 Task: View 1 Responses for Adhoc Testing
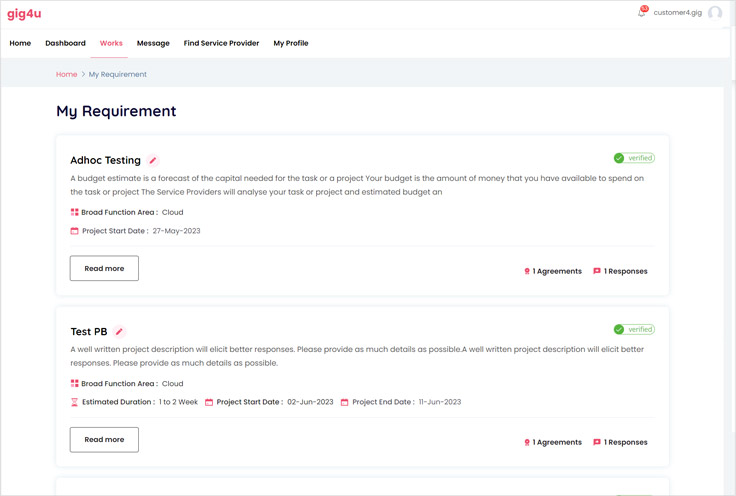point(625,271)
